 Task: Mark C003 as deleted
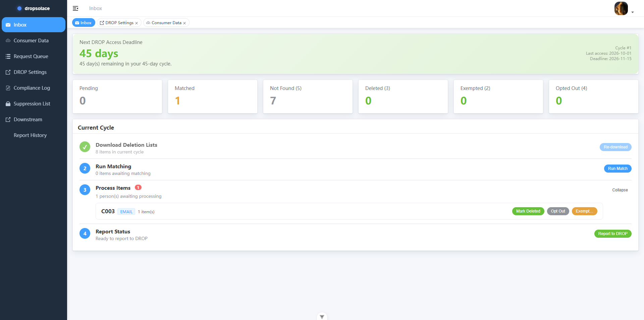528,211
